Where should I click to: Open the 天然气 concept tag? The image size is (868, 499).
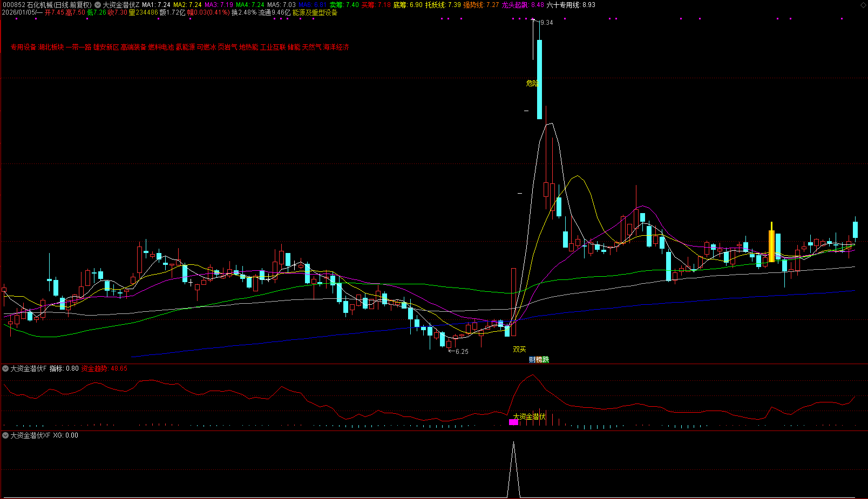(x=311, y=47)
